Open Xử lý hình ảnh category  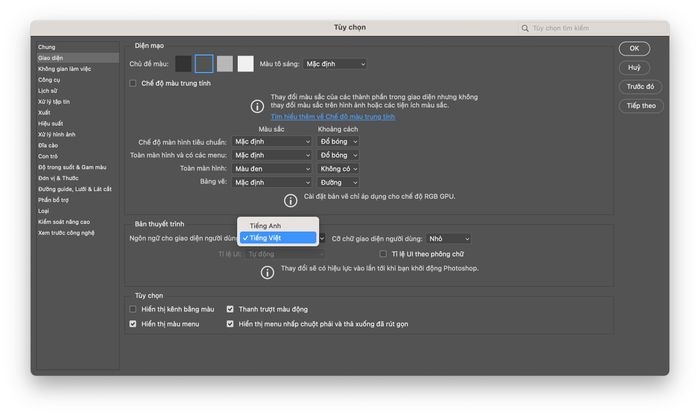[x=78, y=134]
